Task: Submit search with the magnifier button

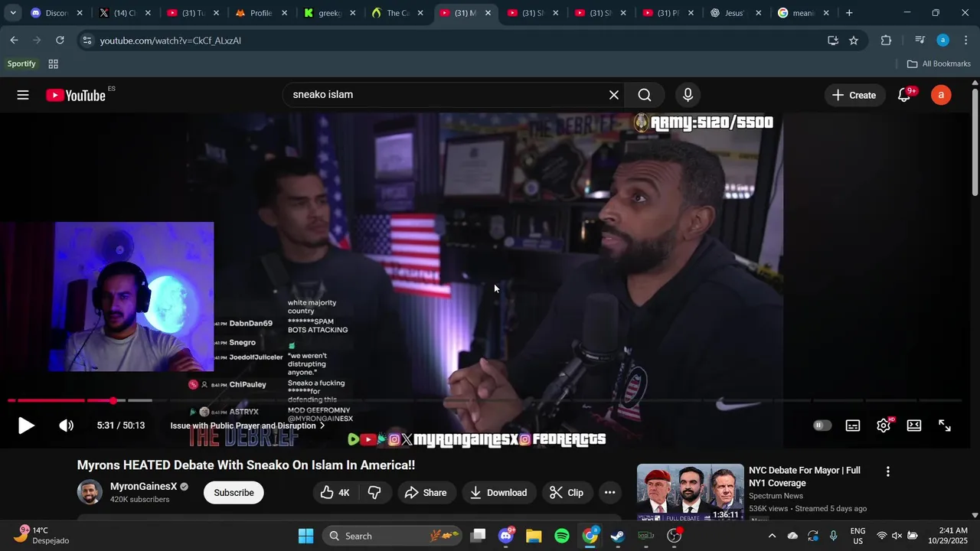Action: click(645, 95)
